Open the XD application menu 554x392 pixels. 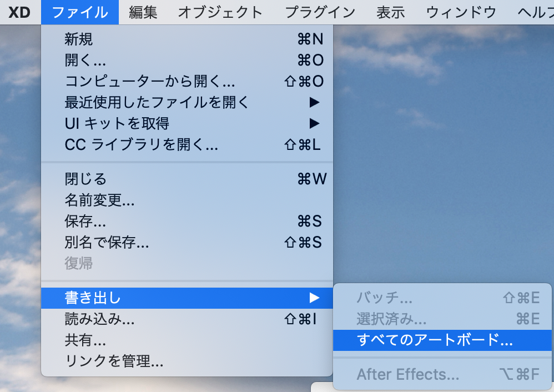click(19, 12)
